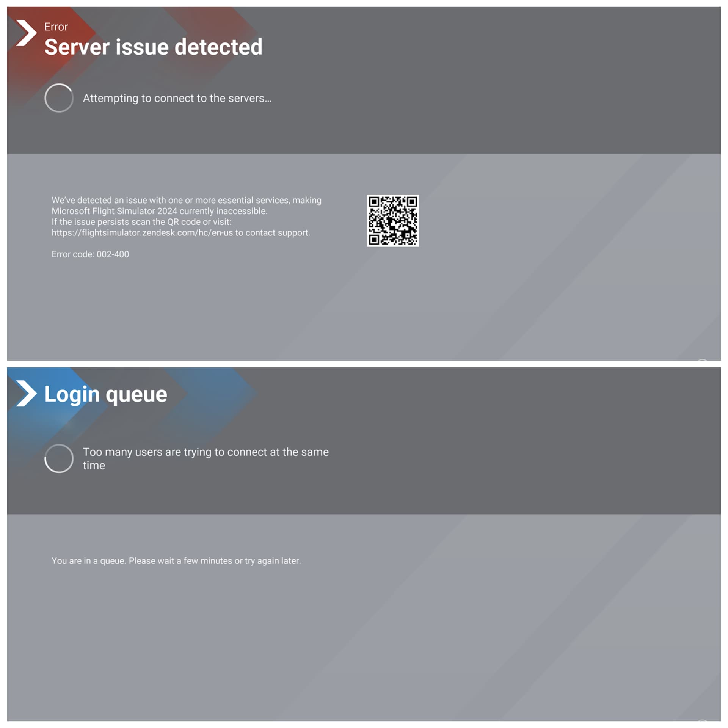Select the Server issue detected heading
Viewport: 728px width, 728px height.
click(153, 47)
